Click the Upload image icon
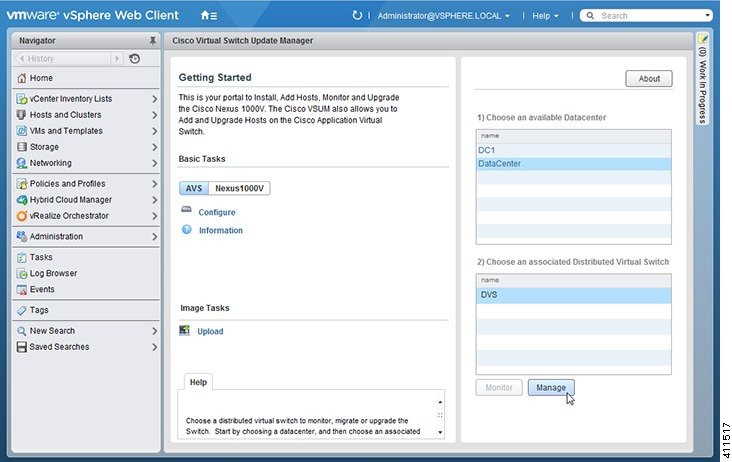732x462 pixels. click(184, 330)
